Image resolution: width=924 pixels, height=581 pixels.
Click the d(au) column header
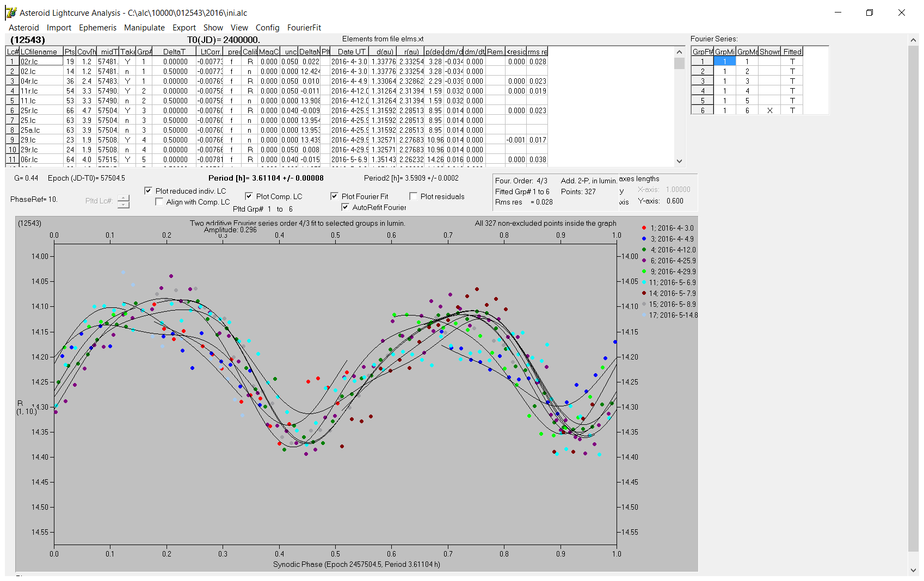click(x=384, y=52)
